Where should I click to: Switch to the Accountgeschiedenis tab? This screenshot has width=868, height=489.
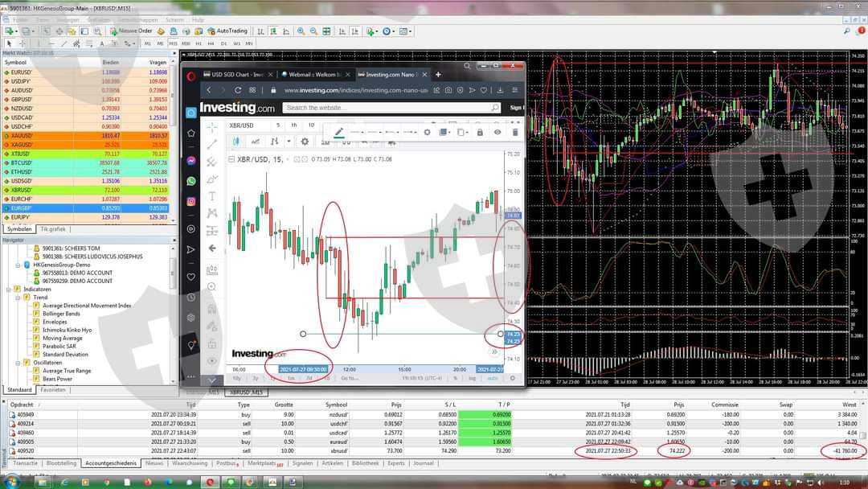pos(111,463)
